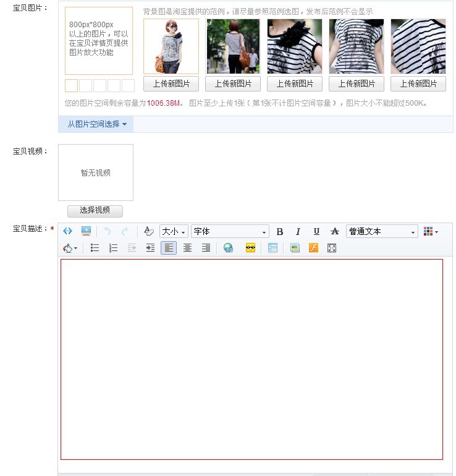Open the text color grid picker
The image size is (456, 476).
(431, 231)
